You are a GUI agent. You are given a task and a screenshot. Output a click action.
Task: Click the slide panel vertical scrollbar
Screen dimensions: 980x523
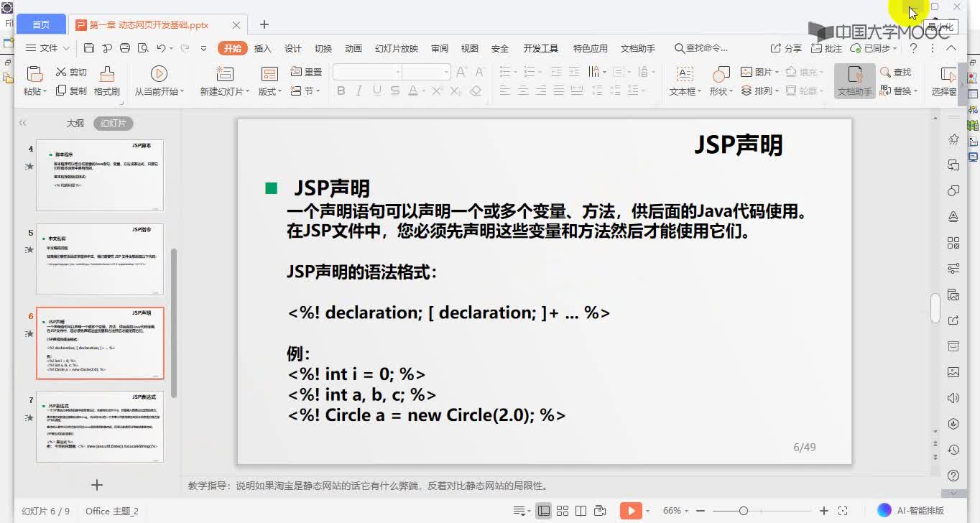coord(173,323)
